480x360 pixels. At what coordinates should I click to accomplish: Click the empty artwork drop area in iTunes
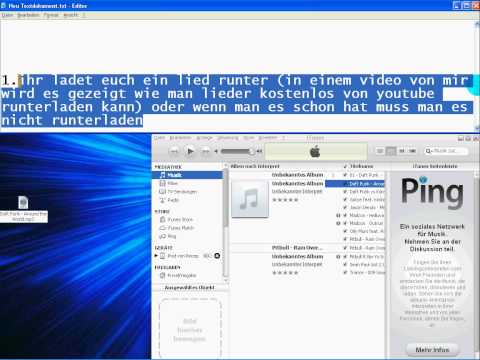pos(190,328)
